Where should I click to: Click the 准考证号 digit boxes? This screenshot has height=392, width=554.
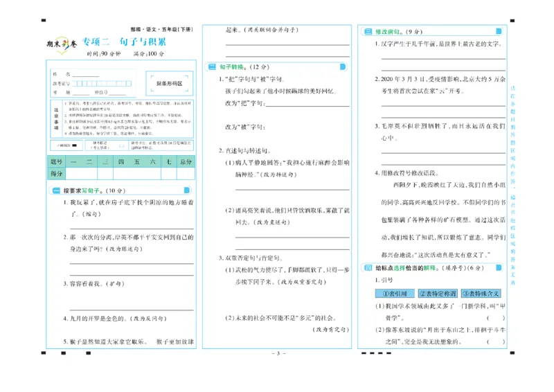coord(102,84)
